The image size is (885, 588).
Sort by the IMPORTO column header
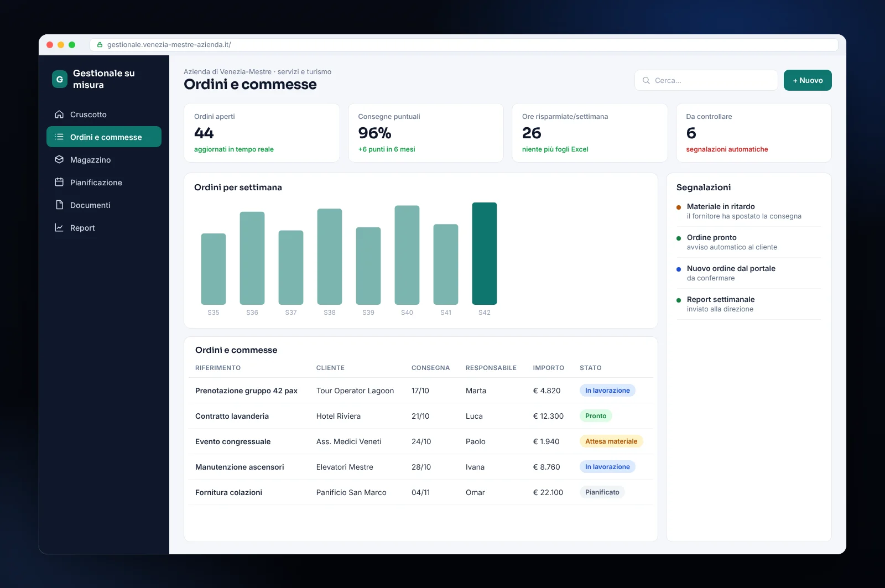coord(549,368)
